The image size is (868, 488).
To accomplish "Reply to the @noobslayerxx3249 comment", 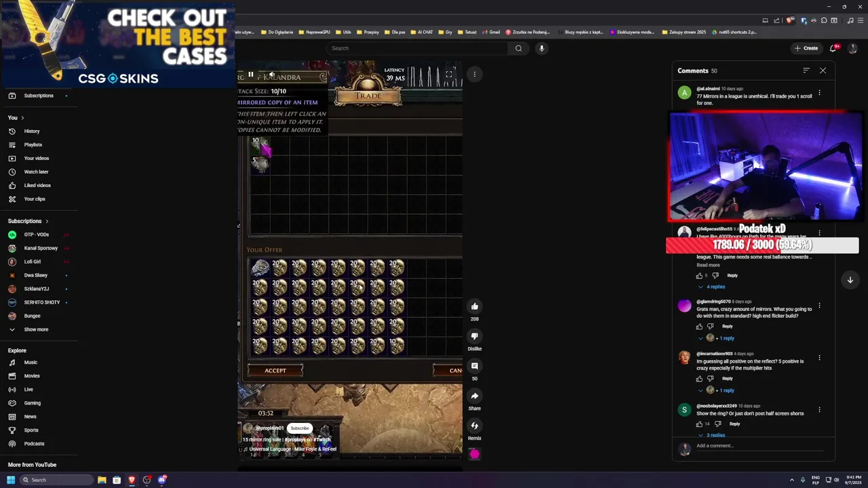I will [x=734, y=424].
